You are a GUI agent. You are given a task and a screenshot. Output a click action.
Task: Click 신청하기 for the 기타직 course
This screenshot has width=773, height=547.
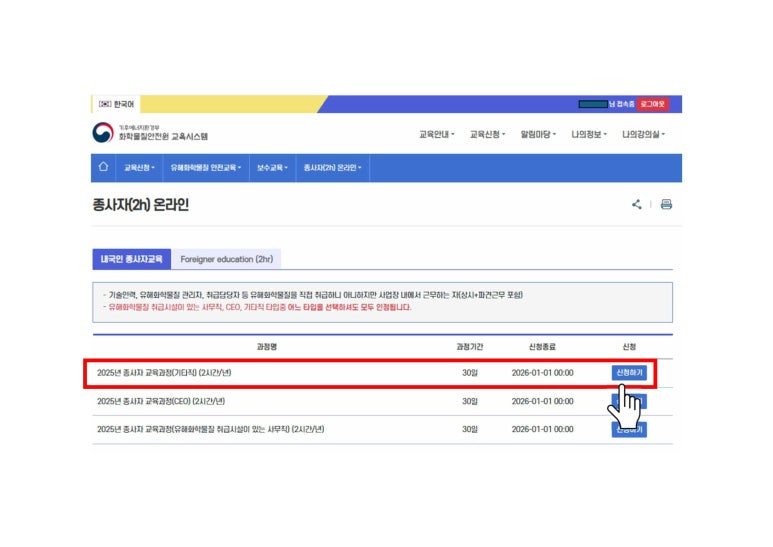point(628,373)
